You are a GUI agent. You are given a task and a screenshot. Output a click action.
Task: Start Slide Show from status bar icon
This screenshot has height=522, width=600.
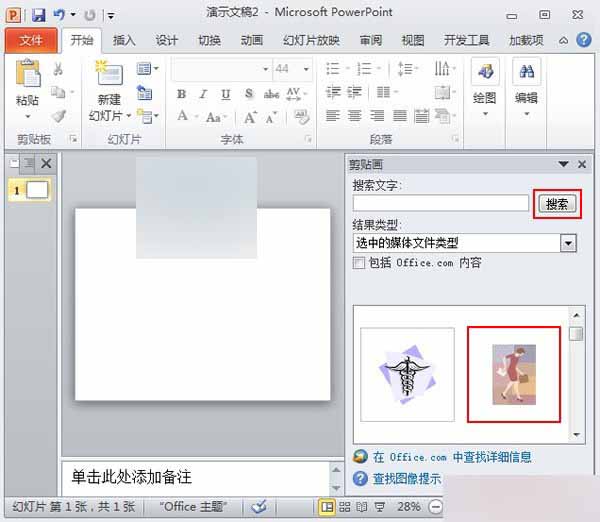coord(379,507)
